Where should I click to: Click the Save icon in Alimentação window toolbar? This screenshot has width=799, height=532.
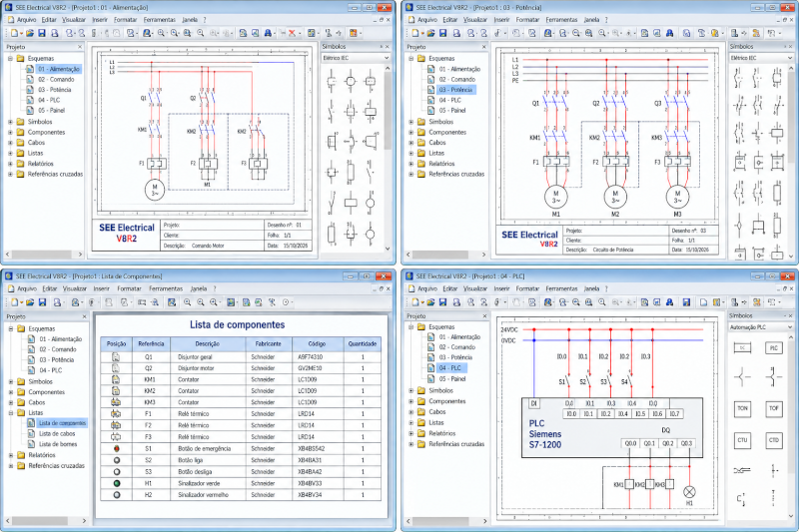[x=42, y=33]
